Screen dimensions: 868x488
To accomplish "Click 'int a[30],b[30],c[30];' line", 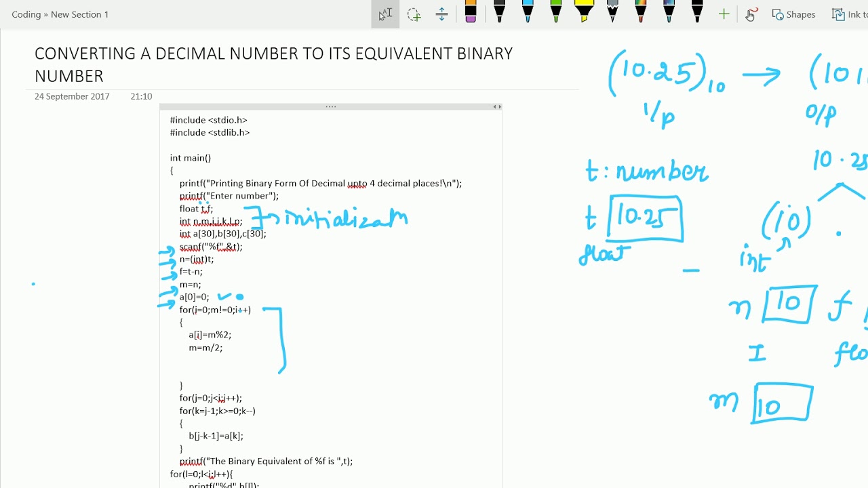I will [x=223, y=234].
